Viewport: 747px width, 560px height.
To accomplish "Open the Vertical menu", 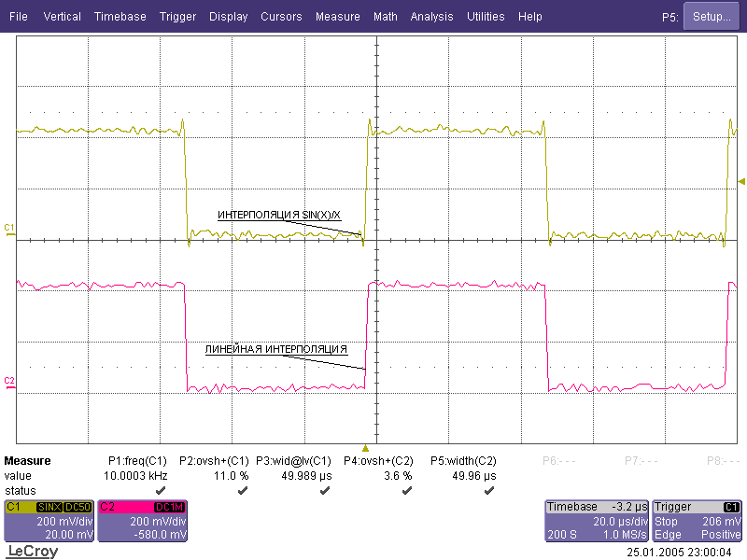I will (x=62, y=17).
